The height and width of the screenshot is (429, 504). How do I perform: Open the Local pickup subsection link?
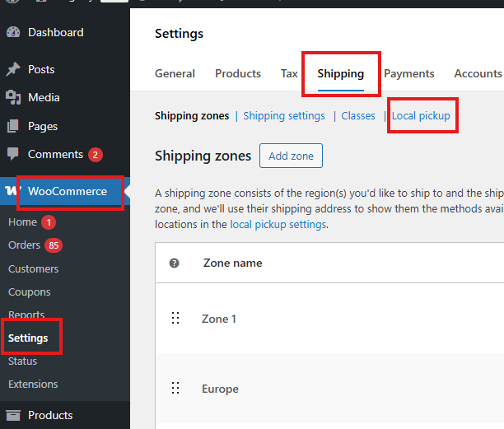click(421, 116)
